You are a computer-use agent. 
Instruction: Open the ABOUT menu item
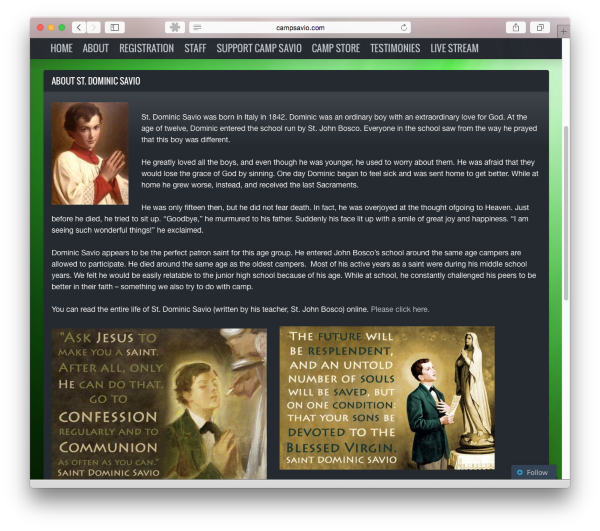tap(96, 48)
